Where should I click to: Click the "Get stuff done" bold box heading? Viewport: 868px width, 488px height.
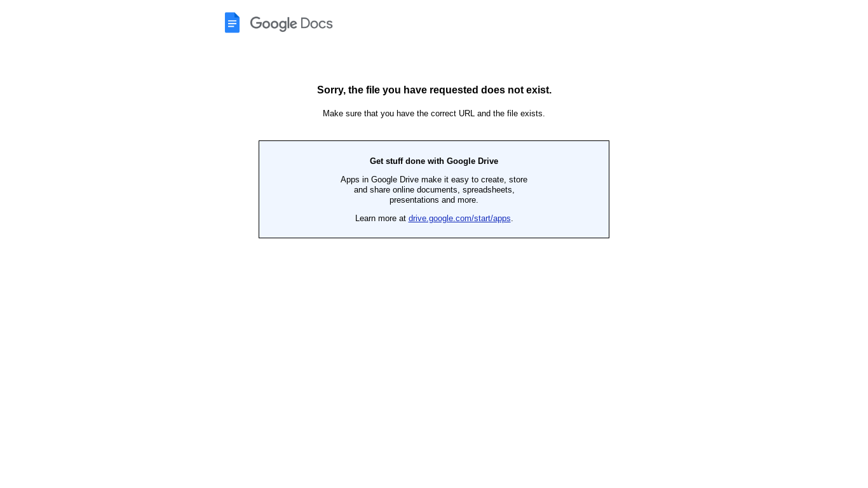(398, 161)
